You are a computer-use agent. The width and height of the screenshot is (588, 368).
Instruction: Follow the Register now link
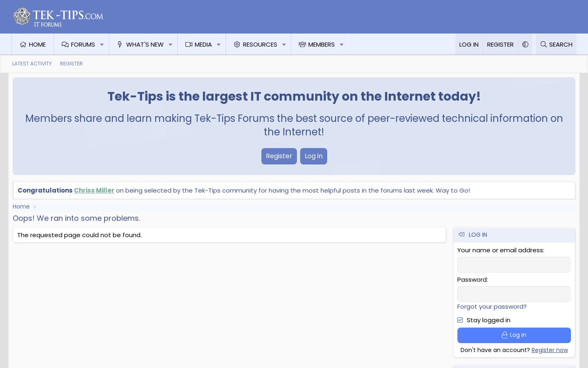(550, 350)
